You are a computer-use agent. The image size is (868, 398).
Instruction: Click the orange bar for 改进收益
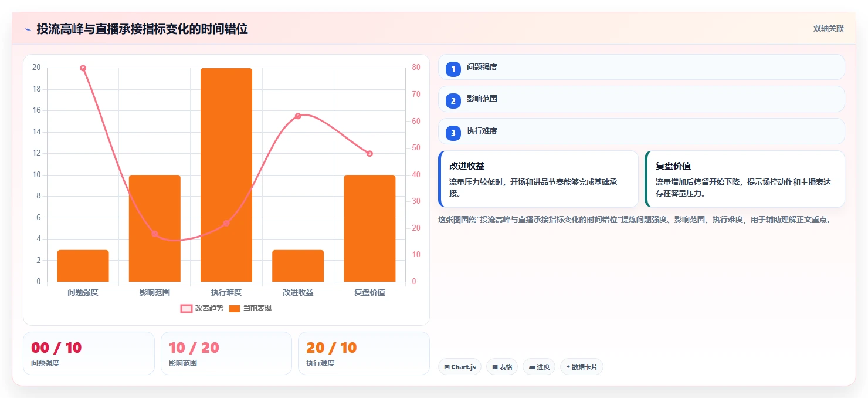pyautogui.click(x=298, y=266)
